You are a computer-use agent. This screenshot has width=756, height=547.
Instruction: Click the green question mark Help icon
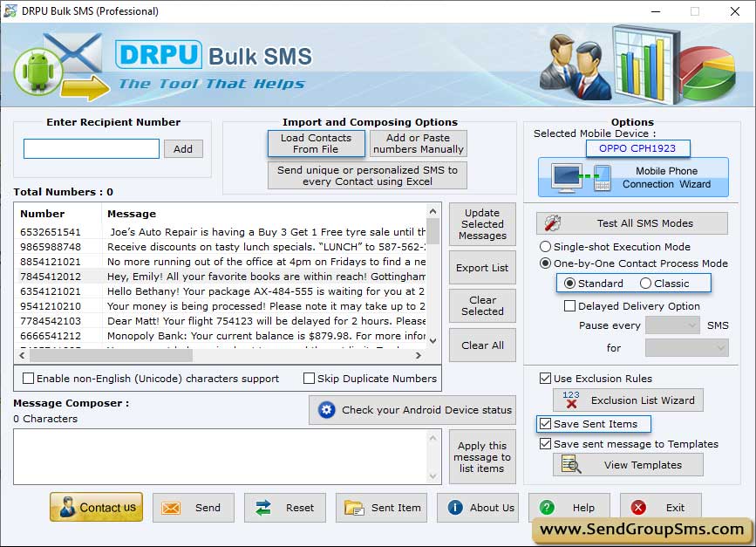point(547,508)
